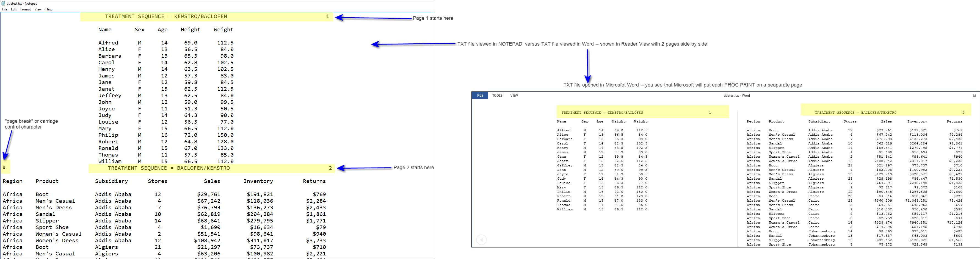Click sales value $360,209 in Word
Screen dimensions: 980x259
point(883,200)
